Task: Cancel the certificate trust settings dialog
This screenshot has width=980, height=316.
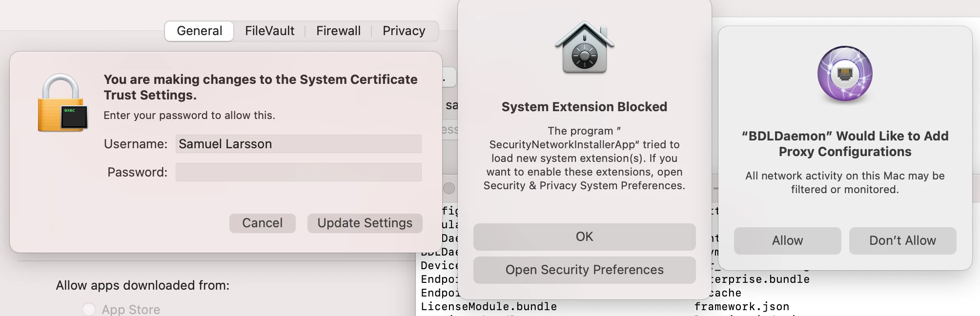Action: [x=263, y=223]
